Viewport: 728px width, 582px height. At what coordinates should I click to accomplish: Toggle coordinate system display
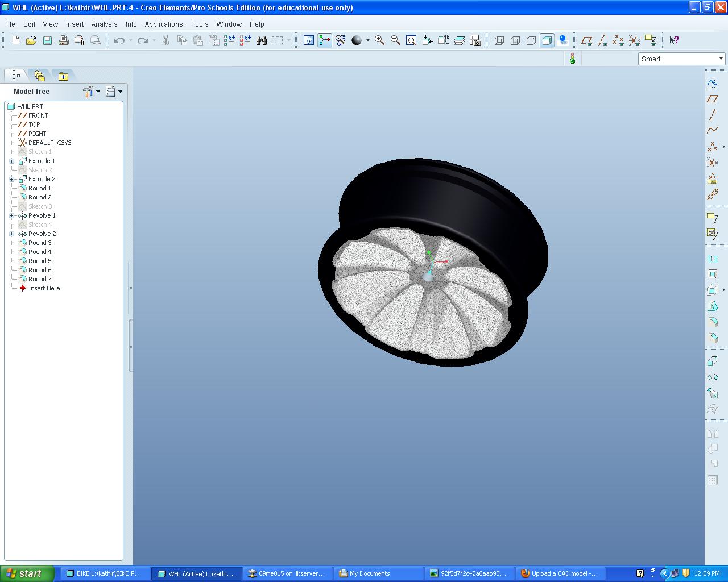[x=634, y=40]
